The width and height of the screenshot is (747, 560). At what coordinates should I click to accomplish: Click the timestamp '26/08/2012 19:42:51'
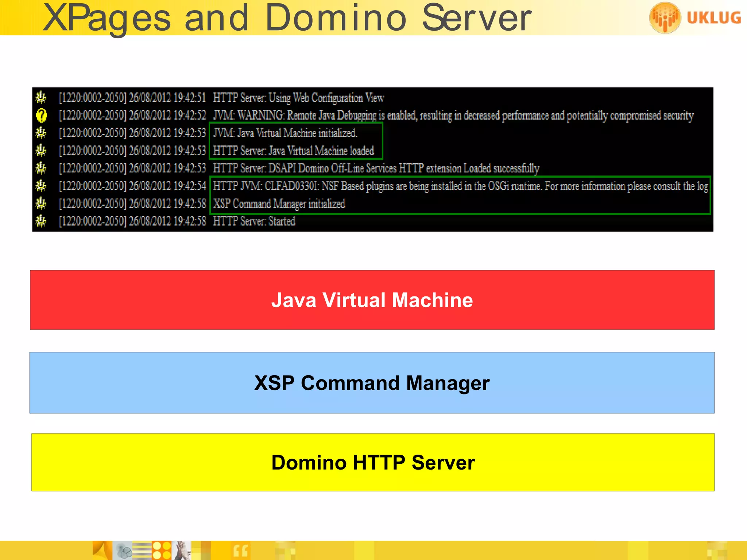[167, 98]
